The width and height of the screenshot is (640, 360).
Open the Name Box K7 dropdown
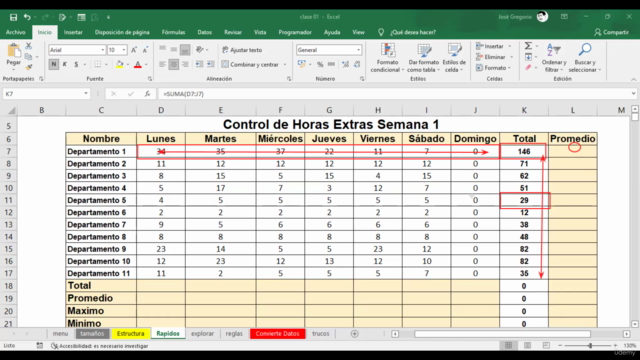86,93
